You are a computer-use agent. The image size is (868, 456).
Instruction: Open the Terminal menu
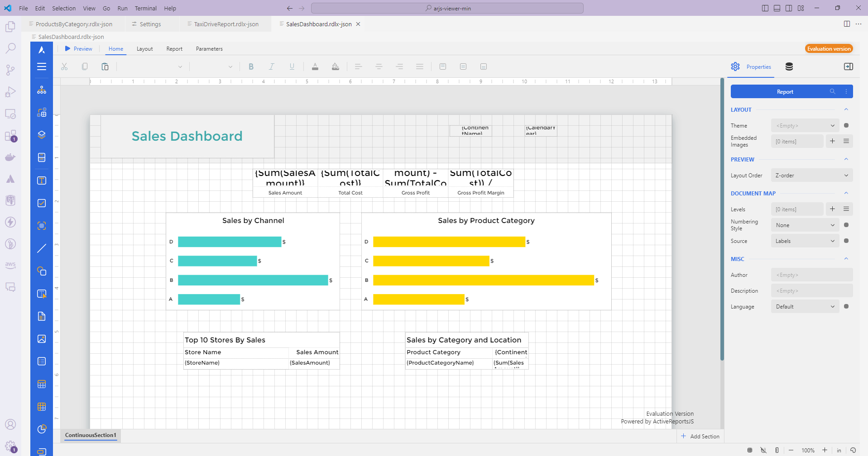coord(145,8)
